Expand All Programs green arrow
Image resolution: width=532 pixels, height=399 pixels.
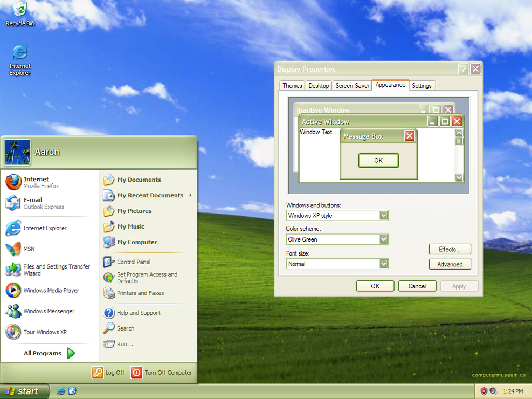pyautogui.click(x=71, y=353)
